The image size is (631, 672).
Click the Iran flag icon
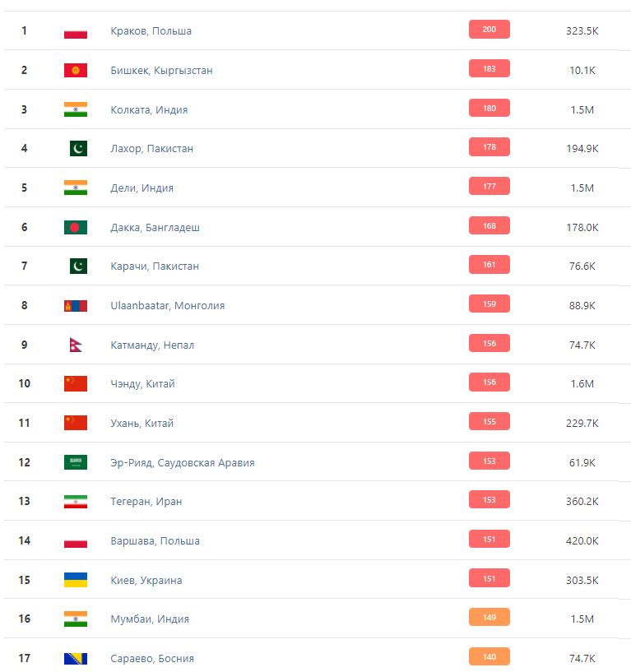click(76, 502)
